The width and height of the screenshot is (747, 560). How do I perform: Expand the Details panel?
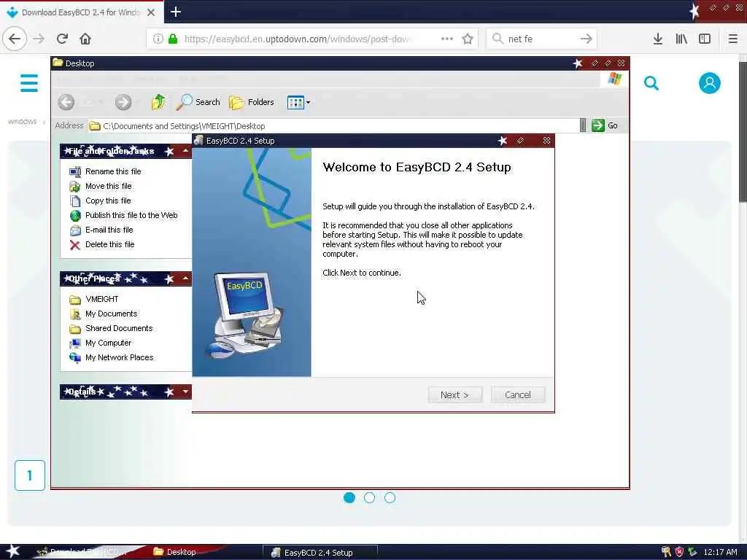coord(185,392)
